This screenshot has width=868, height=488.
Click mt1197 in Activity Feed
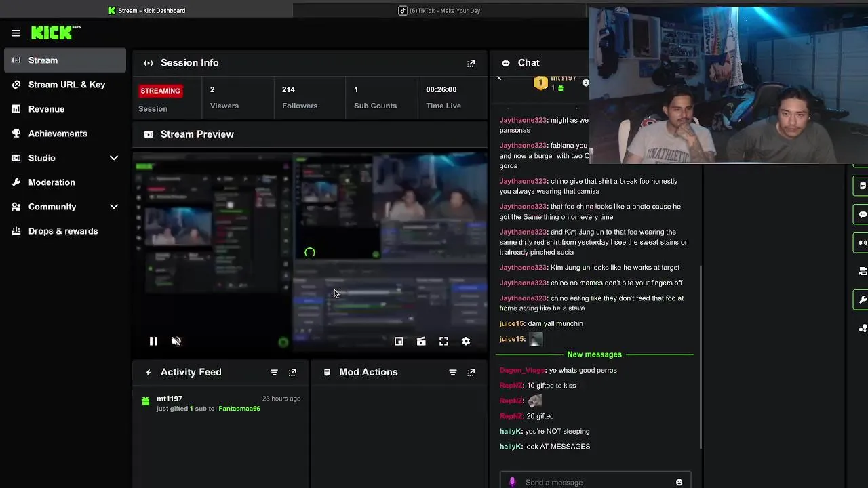tap(170, 399)
